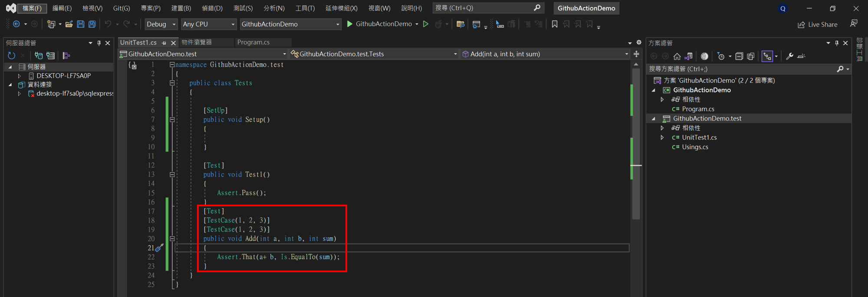Toggle auto-hide pin on Solution Explorer panel
Viewport: 868px width, 297px height.
[x=837, y=43]
